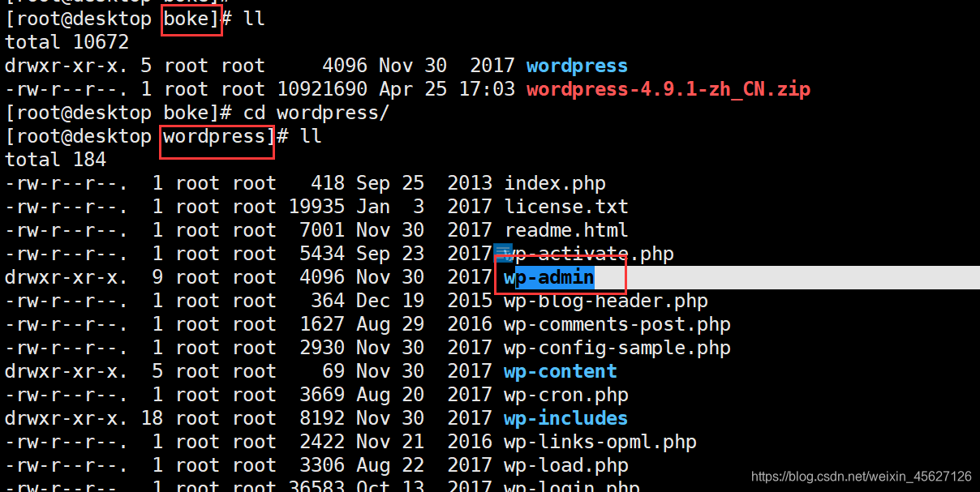
Task: Click wp-links-opml.php file name
Action: point(600,442)
